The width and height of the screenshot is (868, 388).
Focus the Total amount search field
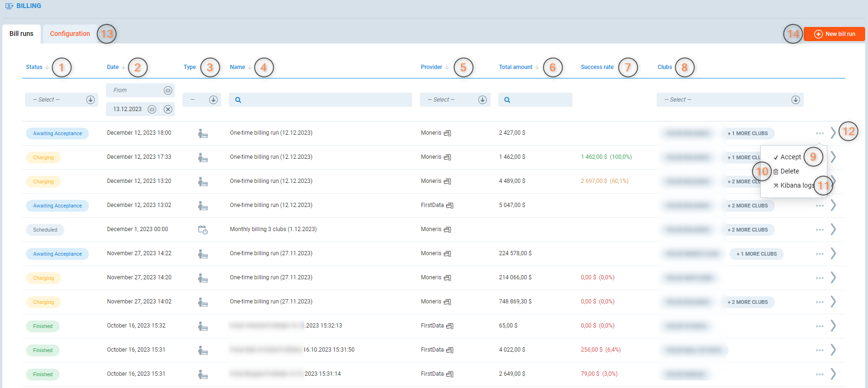539,100
